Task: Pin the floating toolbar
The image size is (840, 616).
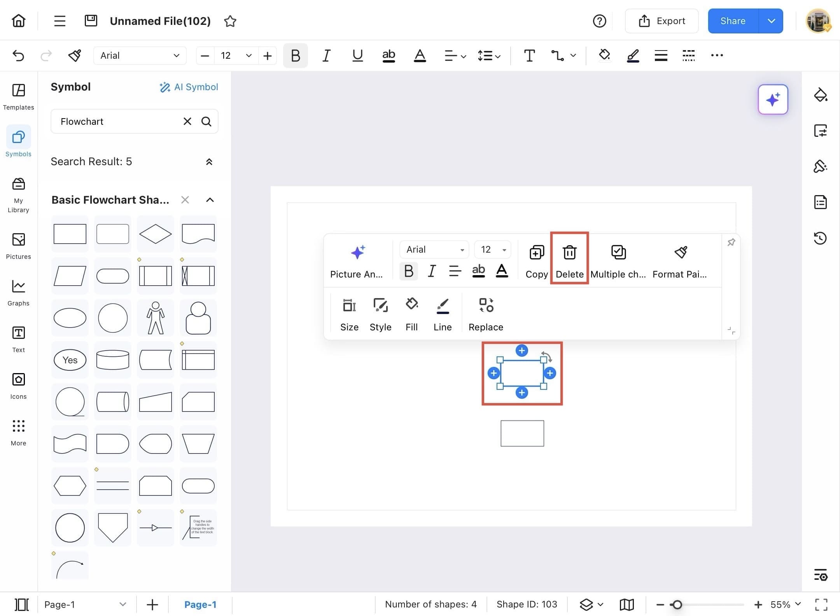Action: click(731, 243)
